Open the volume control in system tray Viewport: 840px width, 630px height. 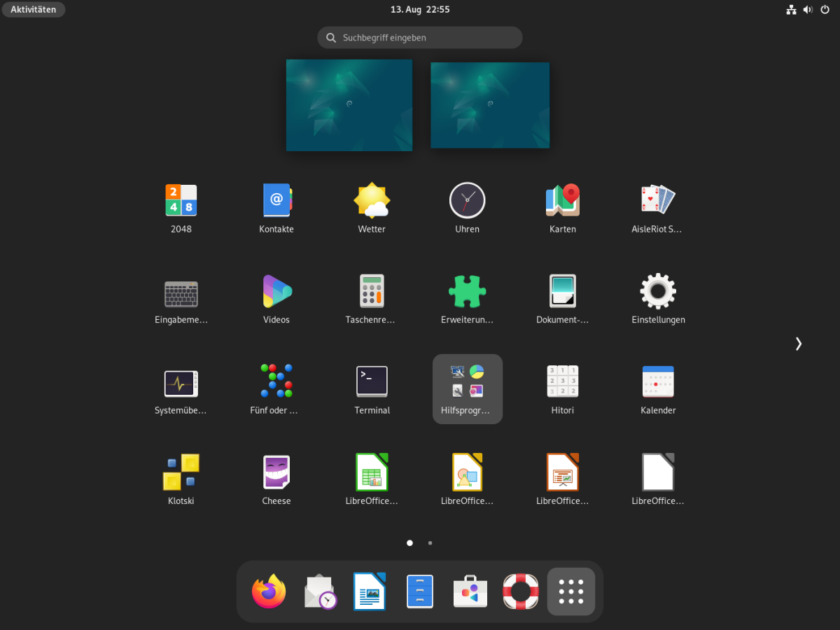pyautogui.click(x=808, y=9)
